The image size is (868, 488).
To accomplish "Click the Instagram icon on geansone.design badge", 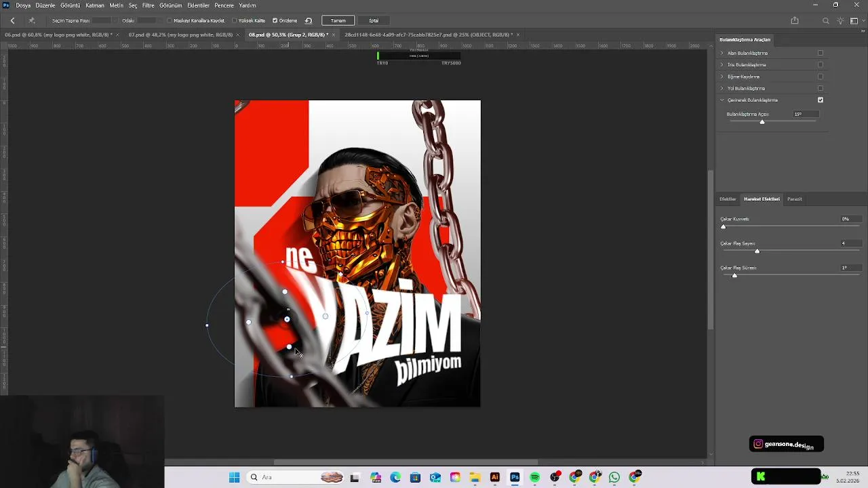I will click(758, 444).
